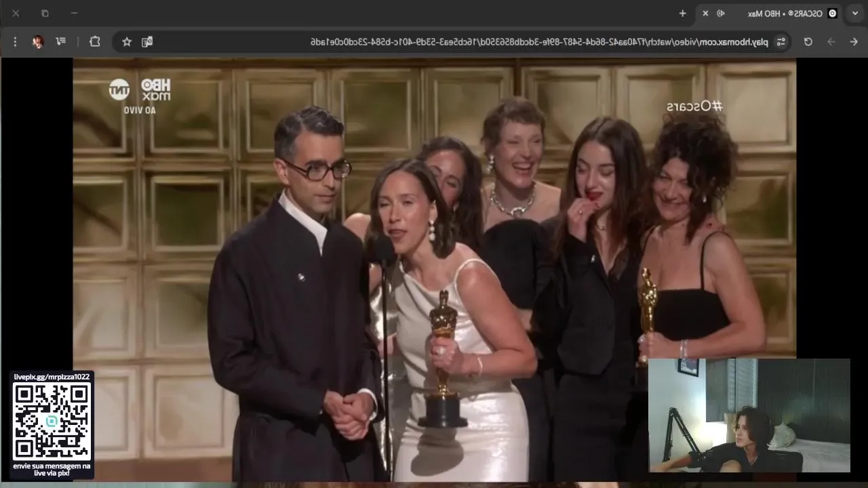868x488 pixels.
Task: Mute tab via the speaker audio icon
Action: tap(721, 14)
